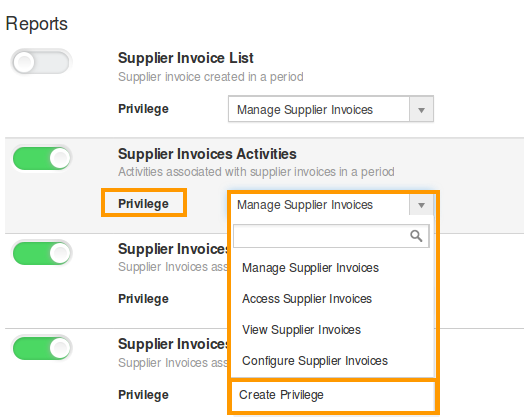Click the Supplier Invoices Activities heading
Image resolution: width=524 pixels, height=420 pixels.
click(x=207, y=154)
